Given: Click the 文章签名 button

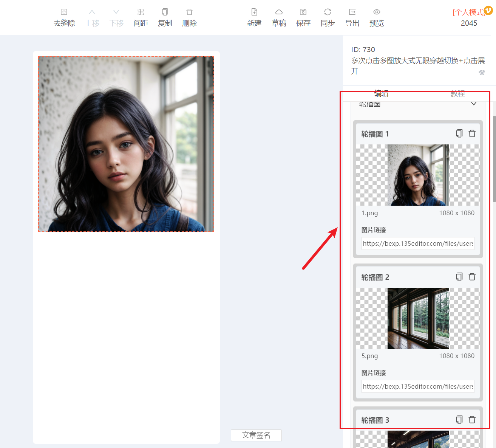Looking at the screenshot, I should click(256, 435).
